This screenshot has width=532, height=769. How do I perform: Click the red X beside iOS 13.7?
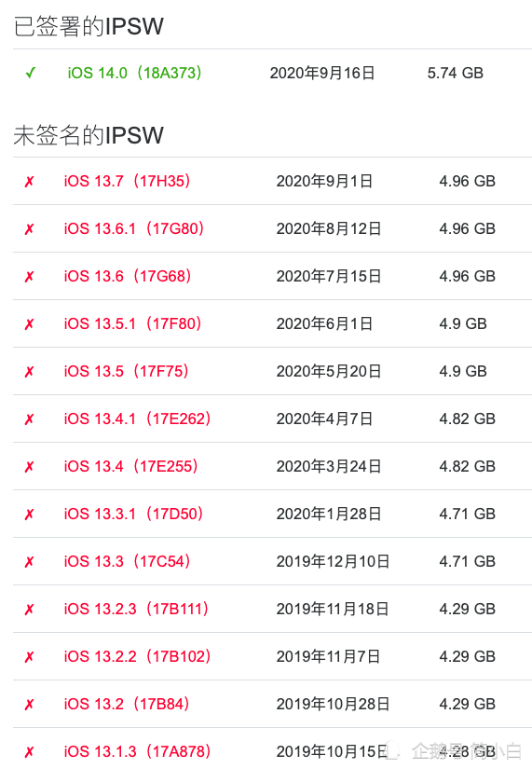pos(30,182)
